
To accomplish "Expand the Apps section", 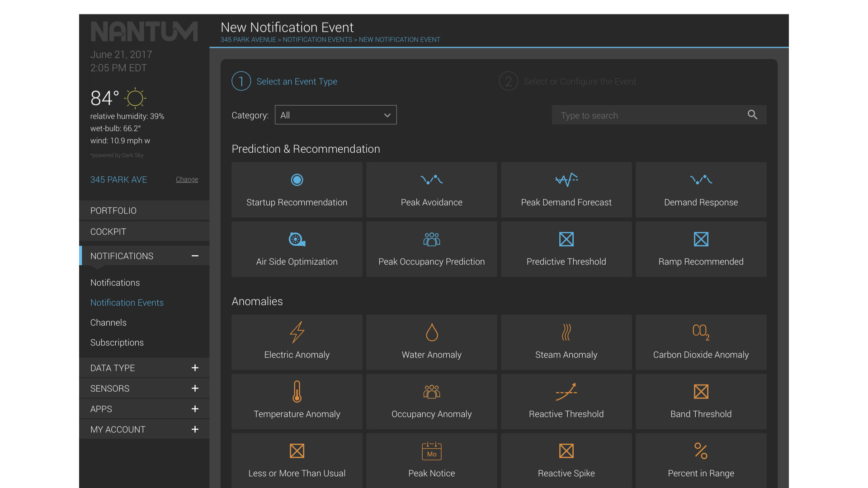I will (195, 409).
